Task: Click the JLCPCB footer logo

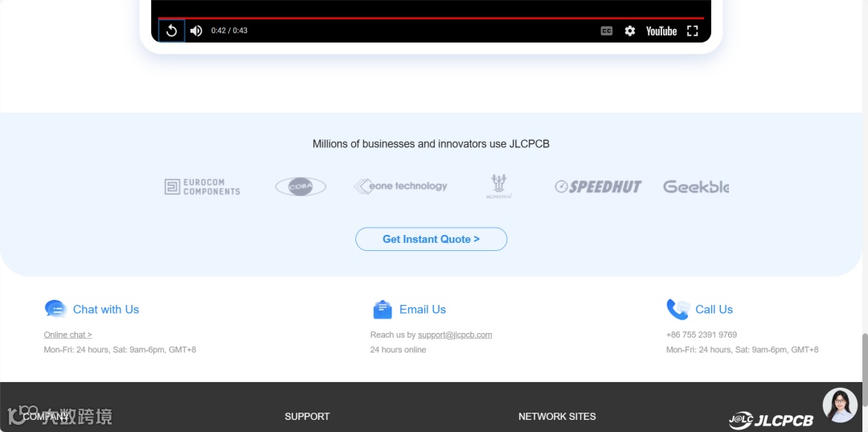Action: pos(771,421)
